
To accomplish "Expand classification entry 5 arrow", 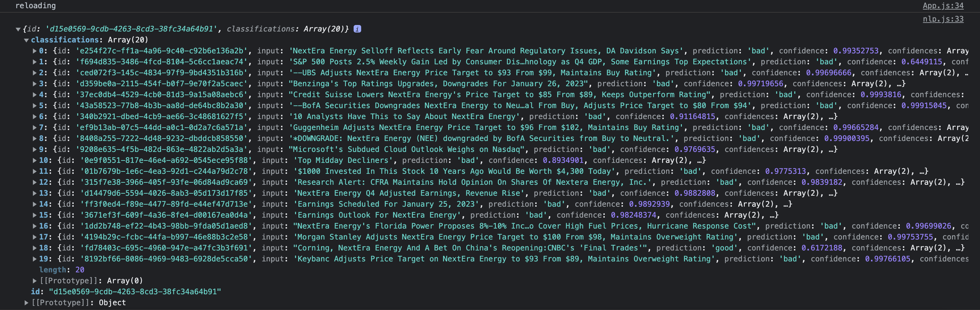I will point(35,106).
